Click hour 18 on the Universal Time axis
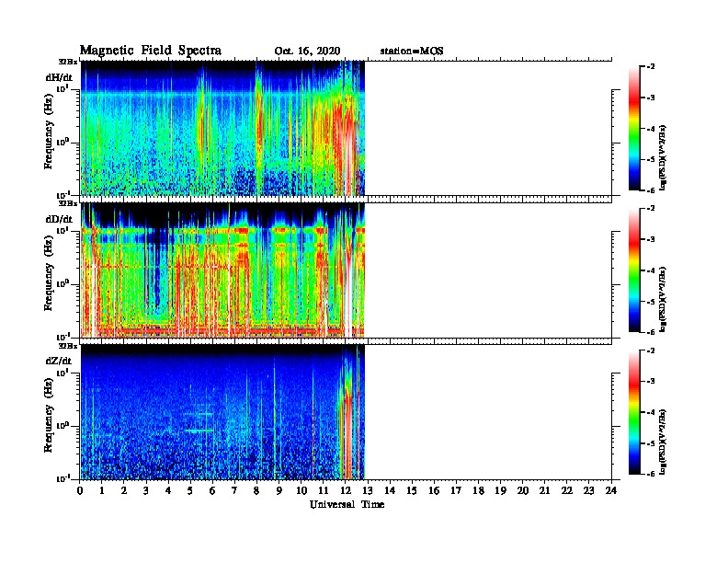Screen dimensions: 728x563 478,491
